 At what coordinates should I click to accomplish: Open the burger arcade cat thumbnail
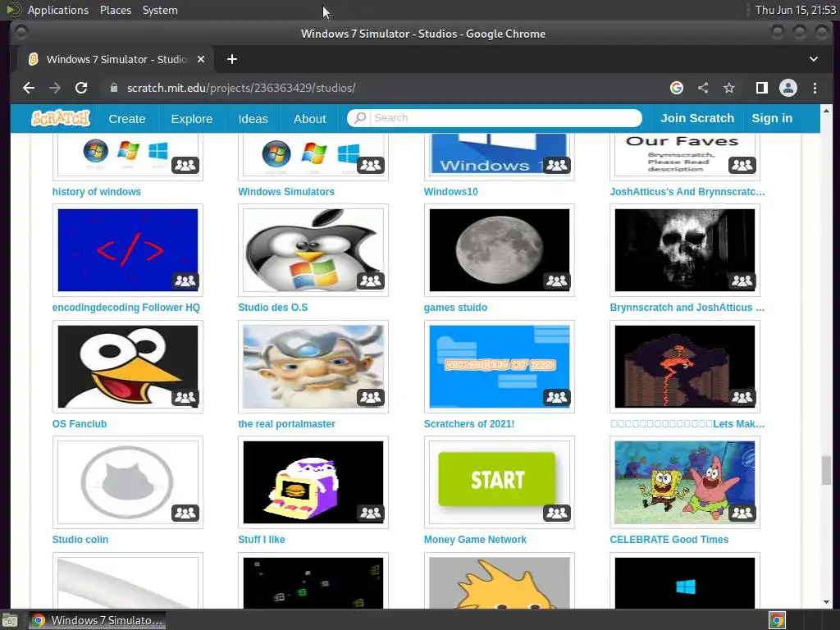point(313,482)
